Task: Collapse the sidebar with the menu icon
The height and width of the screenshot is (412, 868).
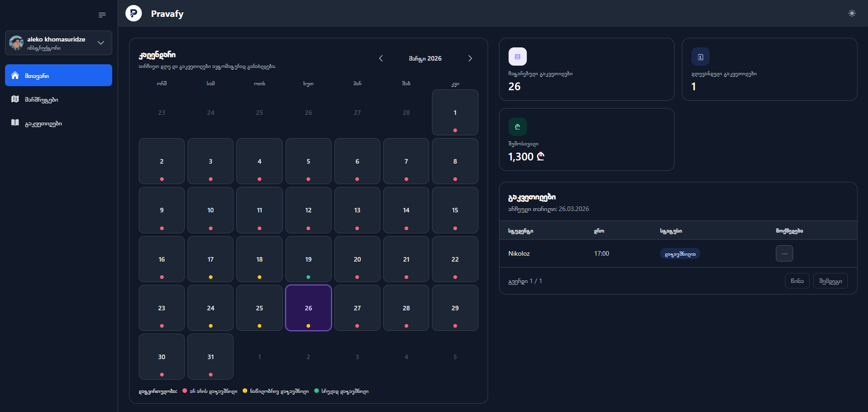Action: click(102, 15)
